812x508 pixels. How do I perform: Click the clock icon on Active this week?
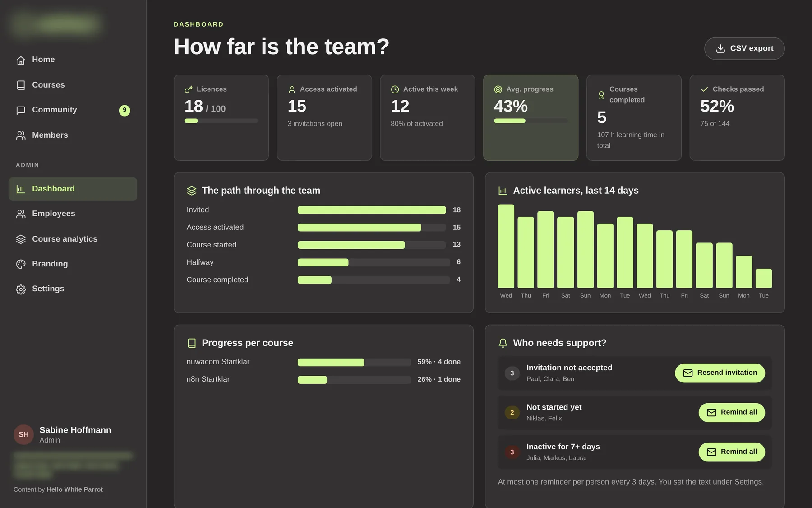[x=395, y=89]
